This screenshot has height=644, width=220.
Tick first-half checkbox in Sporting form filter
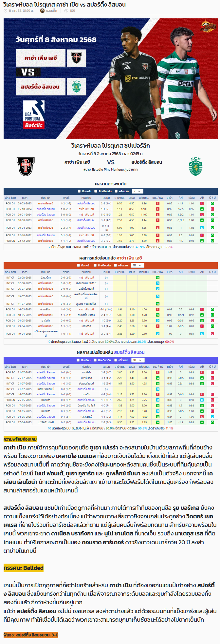(115, 360)
